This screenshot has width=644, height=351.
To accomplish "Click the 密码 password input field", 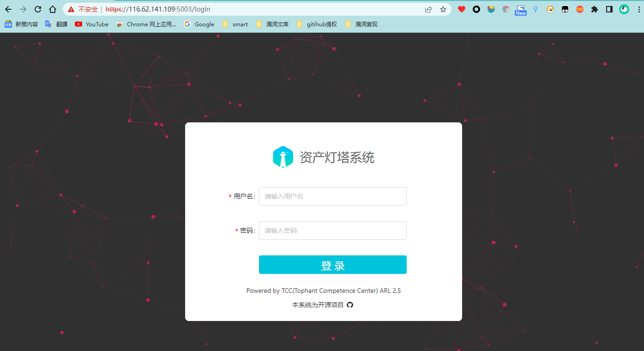I will [x=333, y=230].
